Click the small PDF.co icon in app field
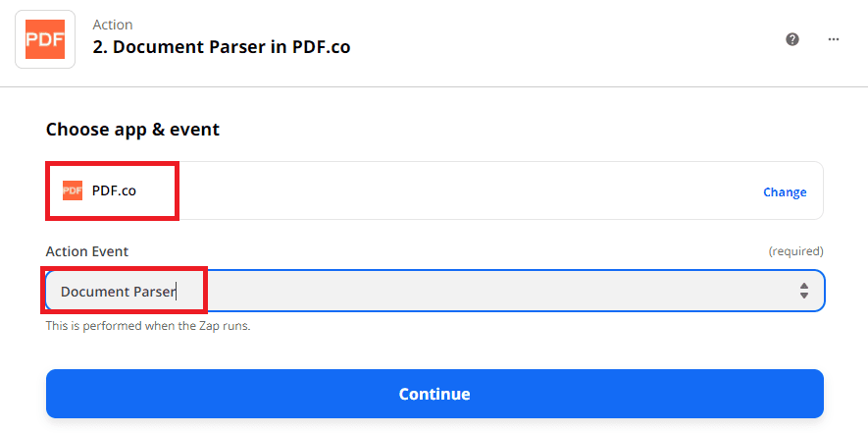Viewport: 868px width, 433px height. pyautogui.click(x=73, y=190)
